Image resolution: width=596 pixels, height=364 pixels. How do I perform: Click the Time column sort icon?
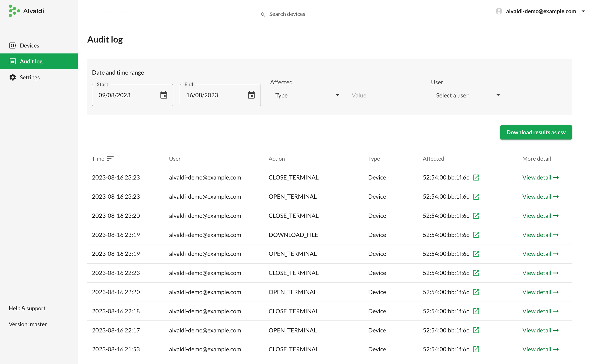(110, 159)
